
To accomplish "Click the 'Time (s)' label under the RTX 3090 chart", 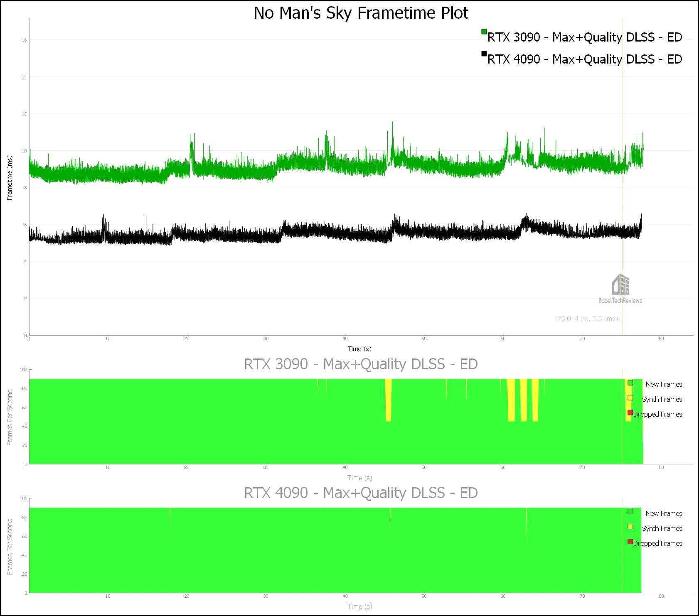I will tap(359, 478).
